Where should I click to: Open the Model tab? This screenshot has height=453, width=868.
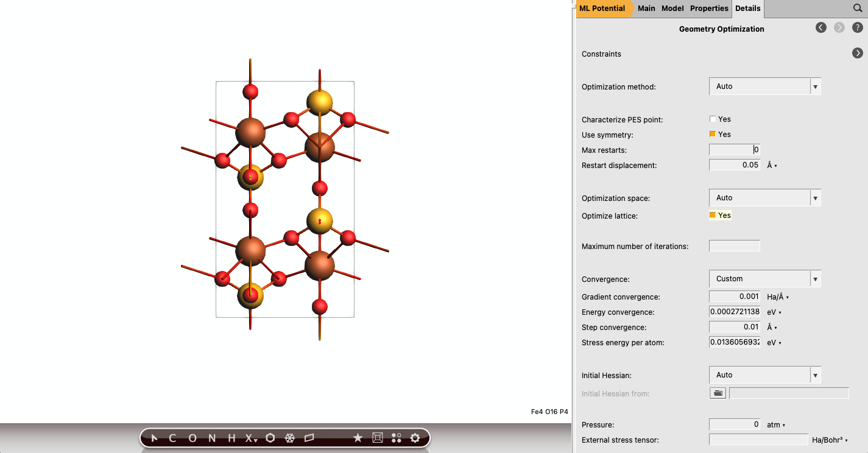(672, 9)
